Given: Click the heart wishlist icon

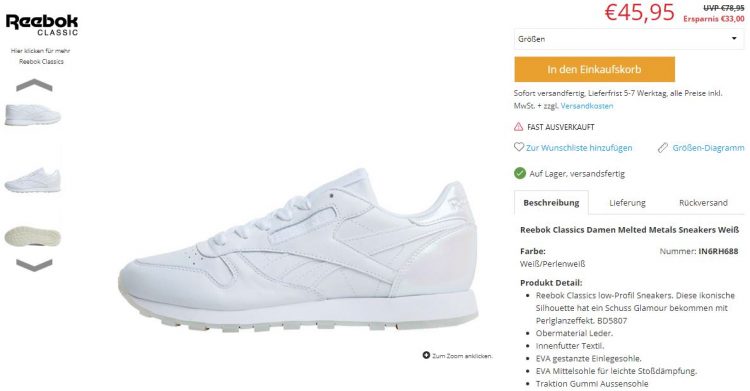Looking at the screenshot, I should click(518, 147).
